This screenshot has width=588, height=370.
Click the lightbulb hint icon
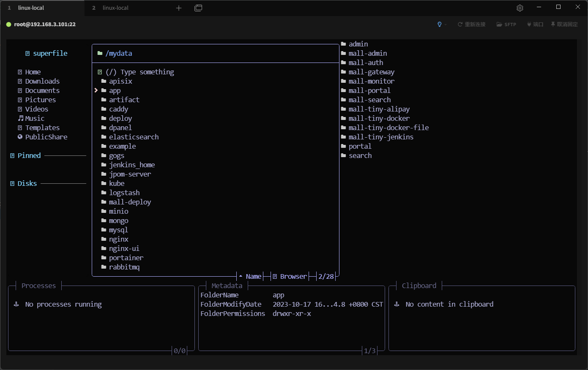point(440,24)
